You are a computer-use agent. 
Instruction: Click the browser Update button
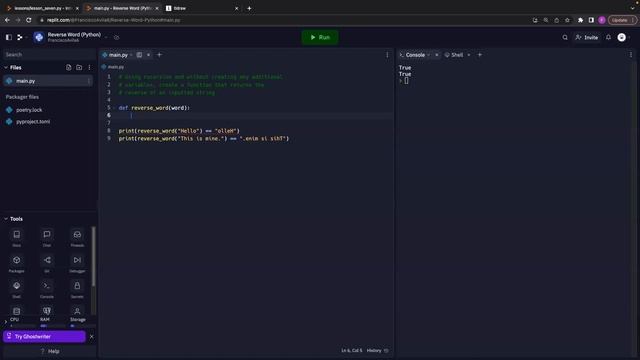(x=622, y=20)
